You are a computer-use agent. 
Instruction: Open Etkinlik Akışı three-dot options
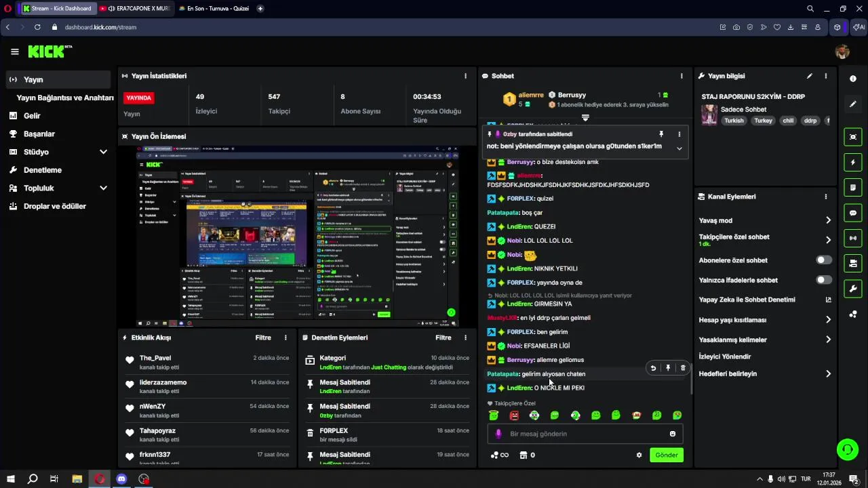pyautogui.click(x=285, y=338)
